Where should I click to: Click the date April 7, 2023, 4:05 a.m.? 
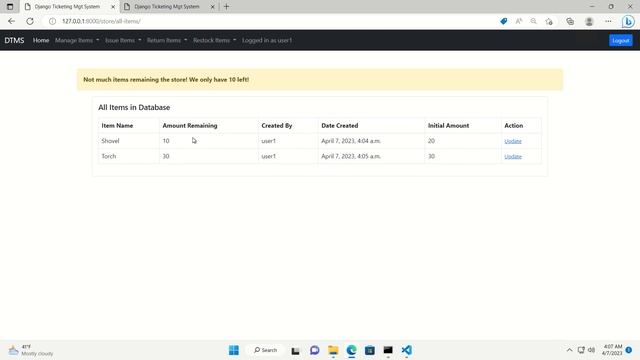351,156
